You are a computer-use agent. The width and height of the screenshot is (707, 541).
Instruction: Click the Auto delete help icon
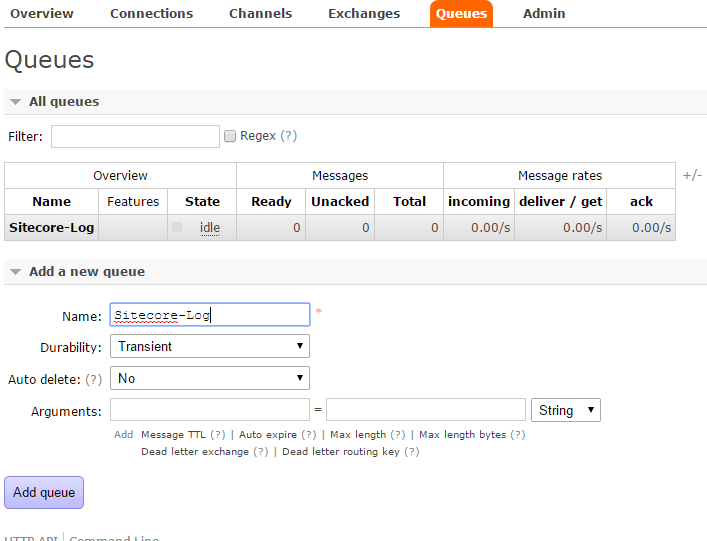click(x=94, y=380)
